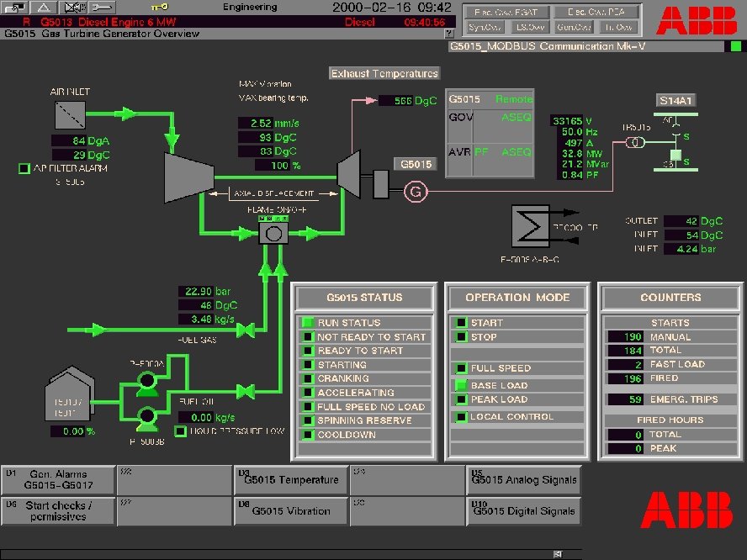Toggle the A/P FILTER ALARM indicator

24,168
